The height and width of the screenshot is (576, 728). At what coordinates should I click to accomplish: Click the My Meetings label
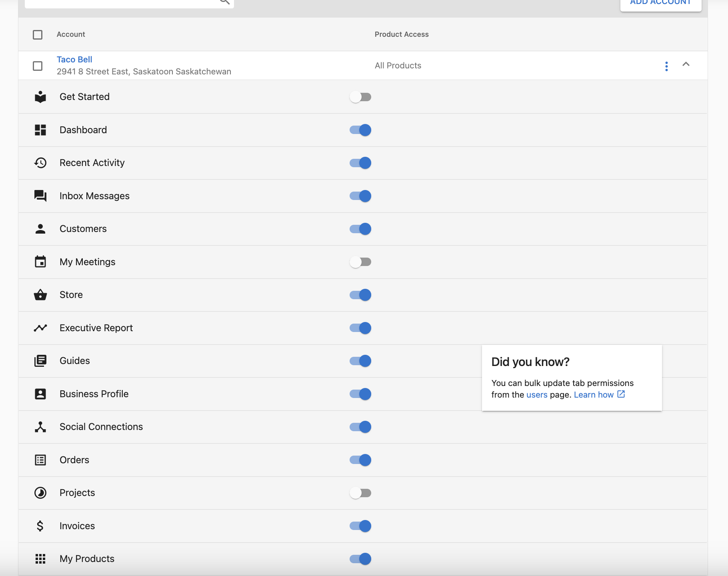coord(88,262)
